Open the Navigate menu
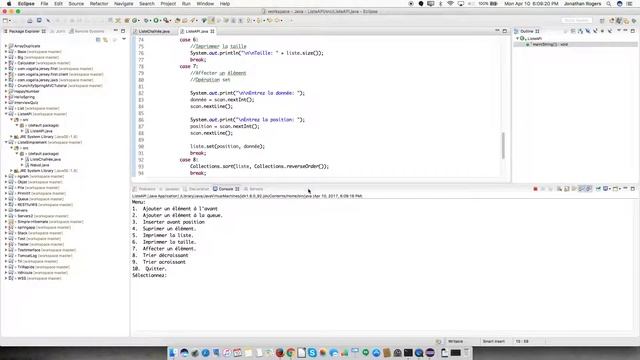Screen dimensions: 640x360 [x=123, y=4]
